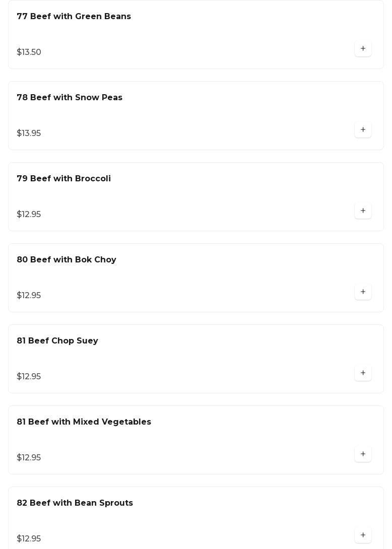Add 78 Beef with Snow Peas to order
392x549 pixels.
(x=363, y=130)
